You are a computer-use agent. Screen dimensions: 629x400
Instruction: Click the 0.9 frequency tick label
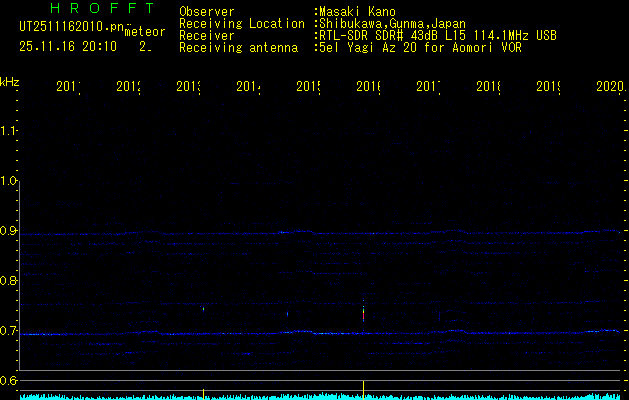point(10,230)
